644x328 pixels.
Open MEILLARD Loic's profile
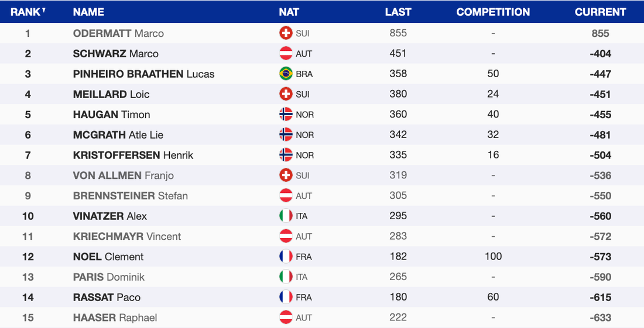coord(111,94)
